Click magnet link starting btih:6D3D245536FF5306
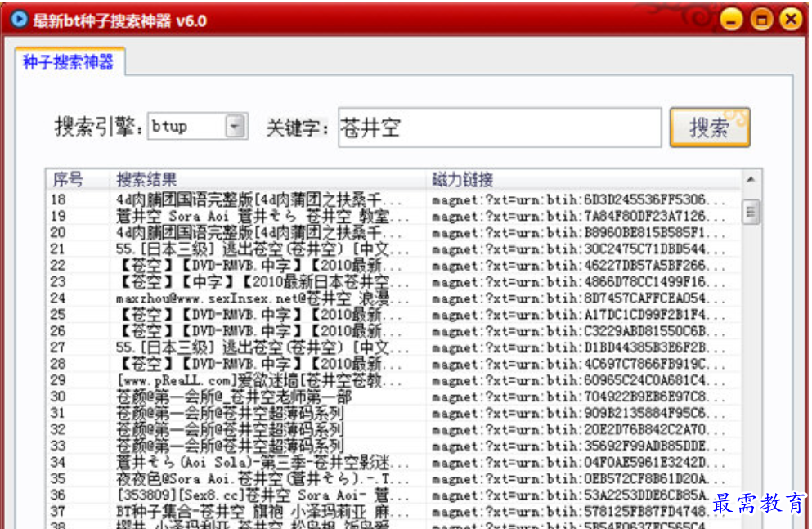Screen dimensions: 812x529 [x=578, y=199]
